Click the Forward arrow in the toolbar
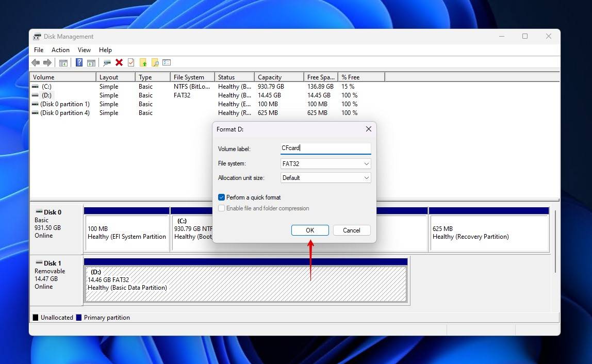This screenshot has height=364, width=592. point(47,62)
